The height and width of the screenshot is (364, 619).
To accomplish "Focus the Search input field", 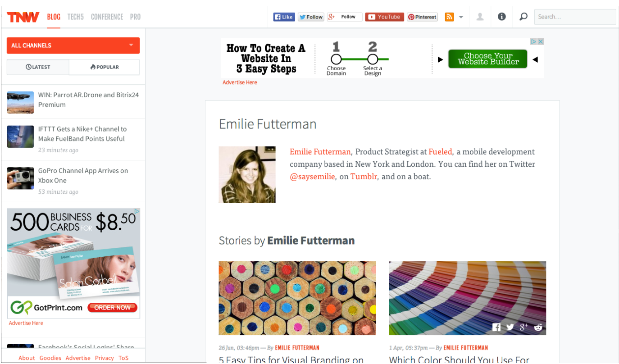I will tap(575, 17).
